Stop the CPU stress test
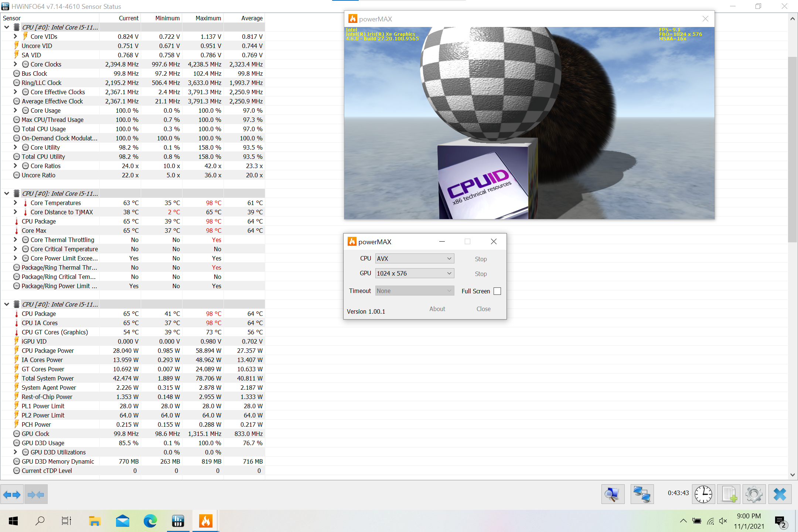The image size is (798, 532). pyautogui.click(x=481, y=259)
